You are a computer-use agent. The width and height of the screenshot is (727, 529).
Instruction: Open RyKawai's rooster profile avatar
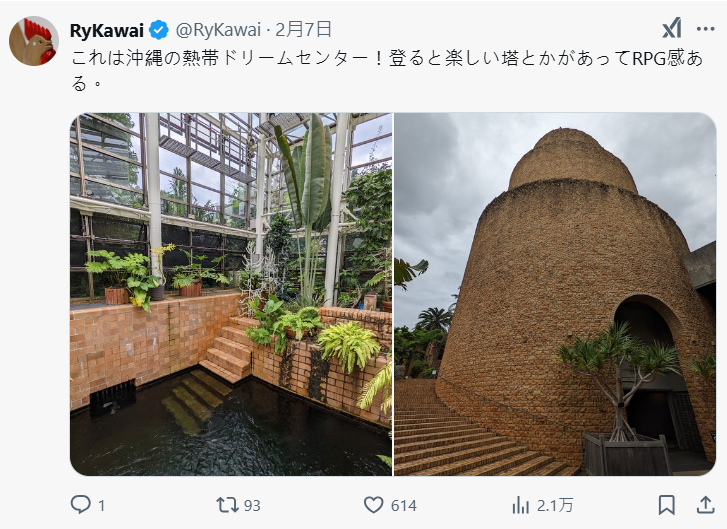tap(33, 41)
